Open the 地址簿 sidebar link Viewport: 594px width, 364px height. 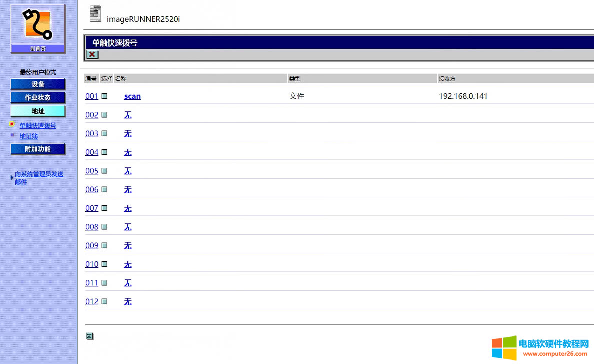[29, 136]
